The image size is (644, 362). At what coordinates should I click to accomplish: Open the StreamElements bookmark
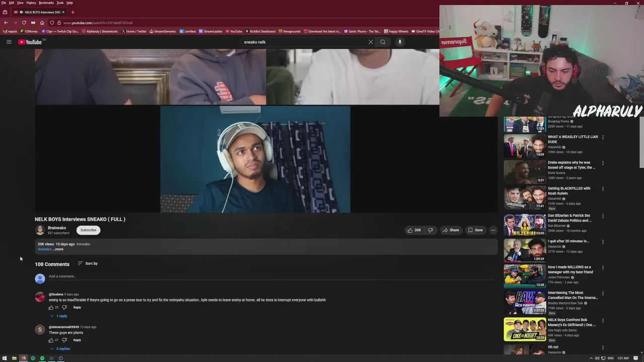tap(163, 31)
